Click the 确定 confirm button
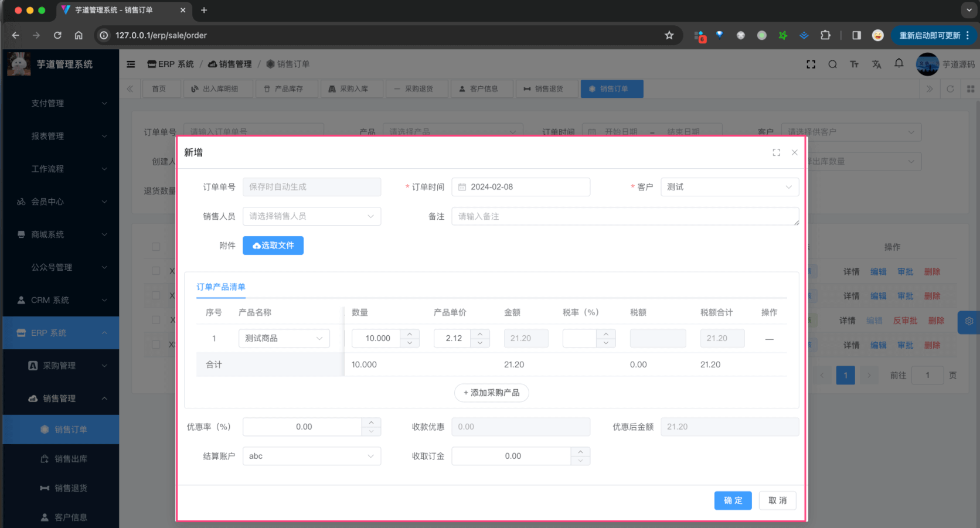Screen dimensions: 980x528 (x=733, y=500)
